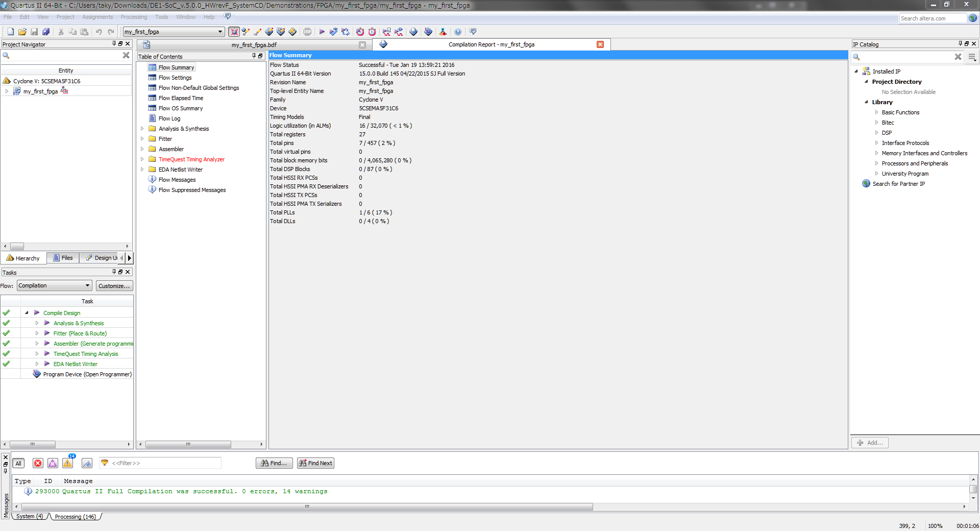Open Qsys system integration icon
The image size is (980, 531).
[x=443, y=32]
